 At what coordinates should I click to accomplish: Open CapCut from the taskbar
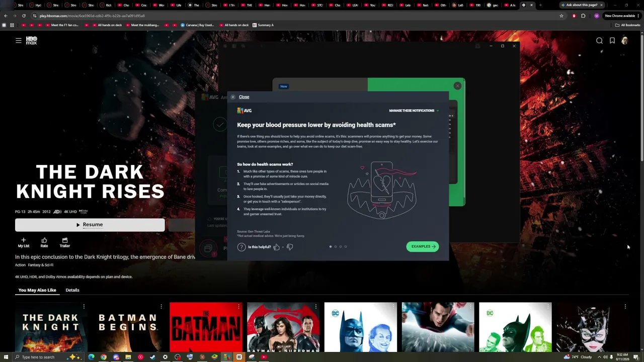pos(239,357)
